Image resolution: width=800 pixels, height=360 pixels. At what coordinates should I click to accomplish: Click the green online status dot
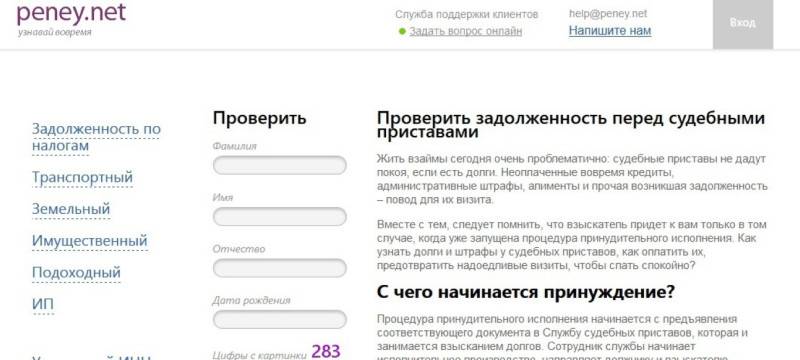tap(402, 32)
